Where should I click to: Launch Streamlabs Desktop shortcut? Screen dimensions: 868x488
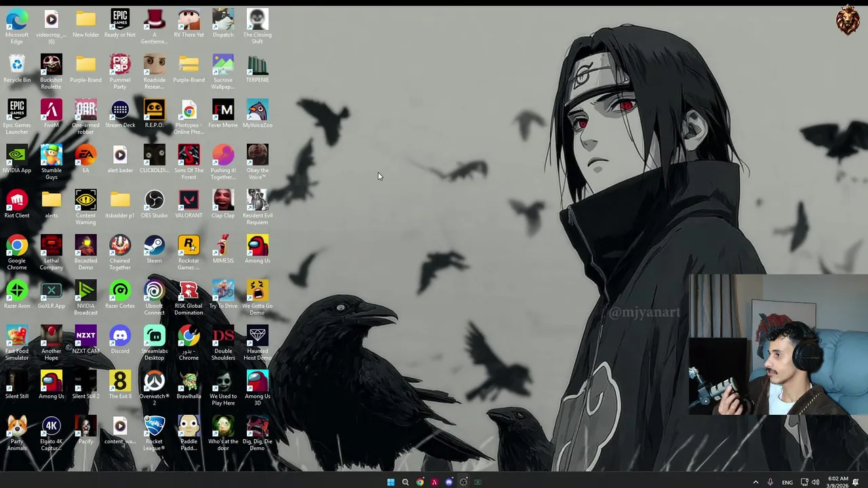[155, 343]
